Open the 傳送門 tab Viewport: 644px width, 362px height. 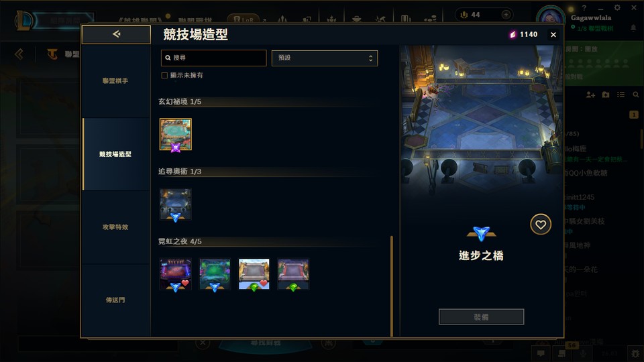click(116, 300)
